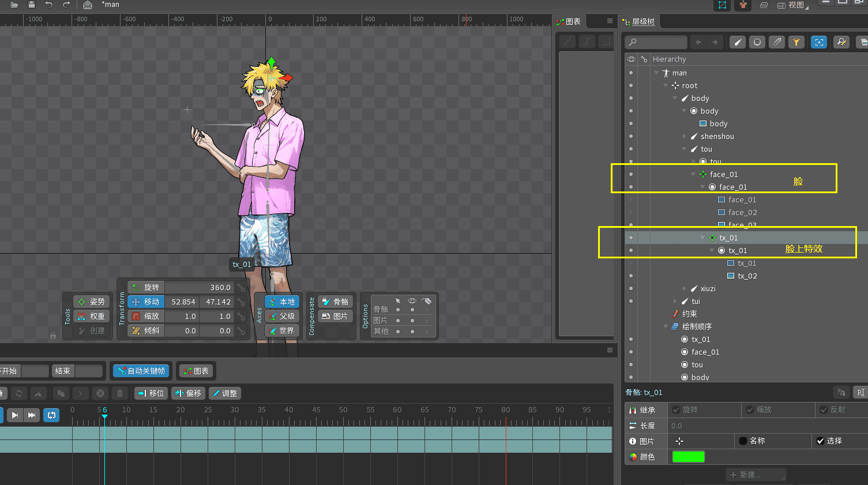
Task: Expand the shenshou bone node
Action: pyautogui.click(x=685, y=136)
